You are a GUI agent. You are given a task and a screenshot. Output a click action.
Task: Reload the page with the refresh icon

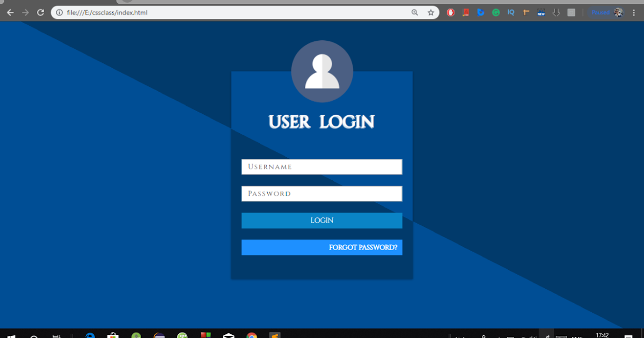pyautogui.click(x=41, y=12)
